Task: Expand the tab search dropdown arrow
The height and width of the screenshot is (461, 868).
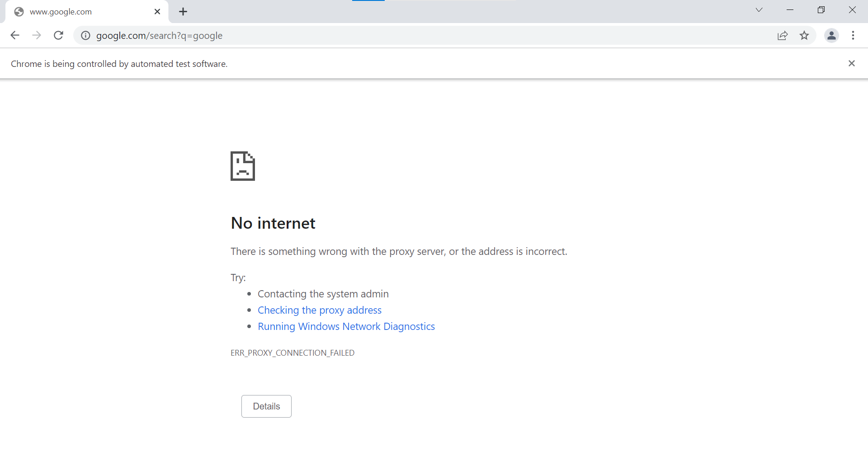Action: (x=759, y=10)
